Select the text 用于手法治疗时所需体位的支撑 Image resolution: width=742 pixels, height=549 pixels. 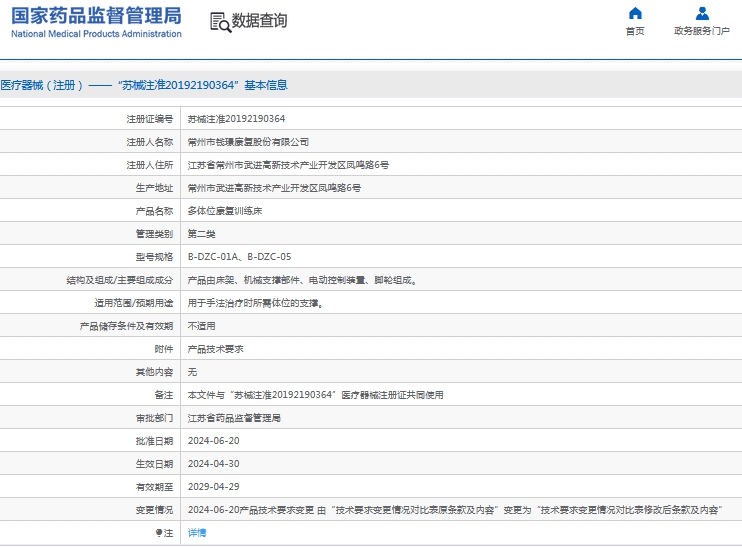[x=256, y=303]
